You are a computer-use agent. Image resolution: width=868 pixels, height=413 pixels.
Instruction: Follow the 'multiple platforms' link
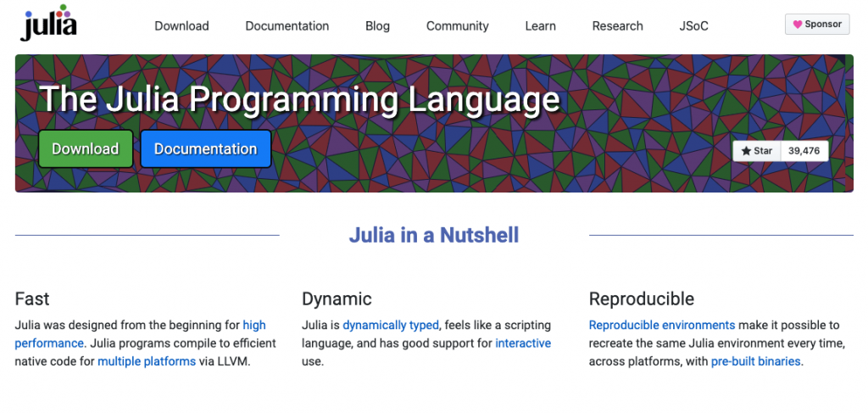tap(147, 361)
